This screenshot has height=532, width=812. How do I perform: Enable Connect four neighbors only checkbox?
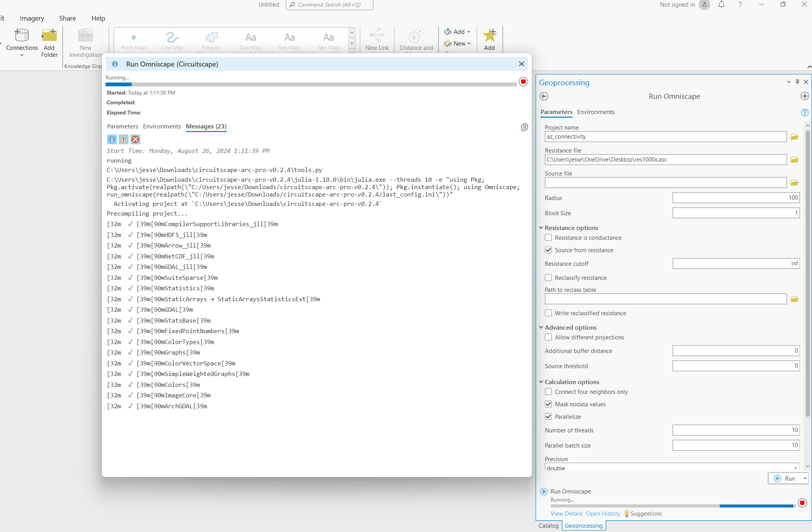(548, 391)
